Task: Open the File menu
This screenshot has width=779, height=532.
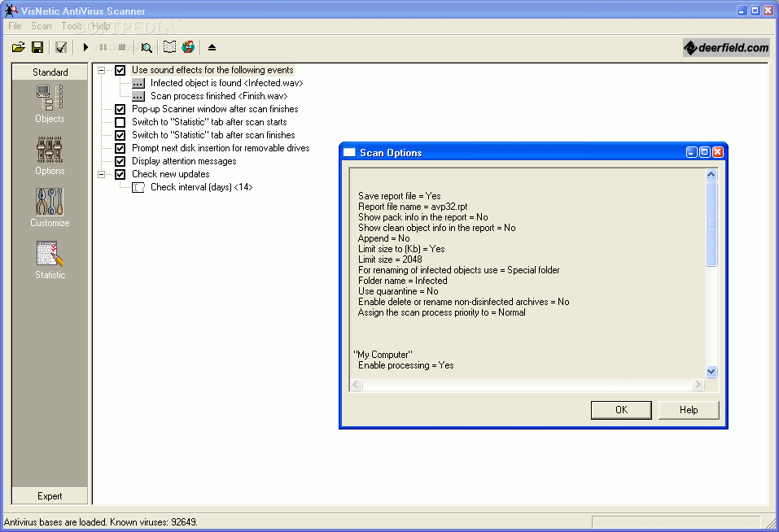Action: pos(15,26)
